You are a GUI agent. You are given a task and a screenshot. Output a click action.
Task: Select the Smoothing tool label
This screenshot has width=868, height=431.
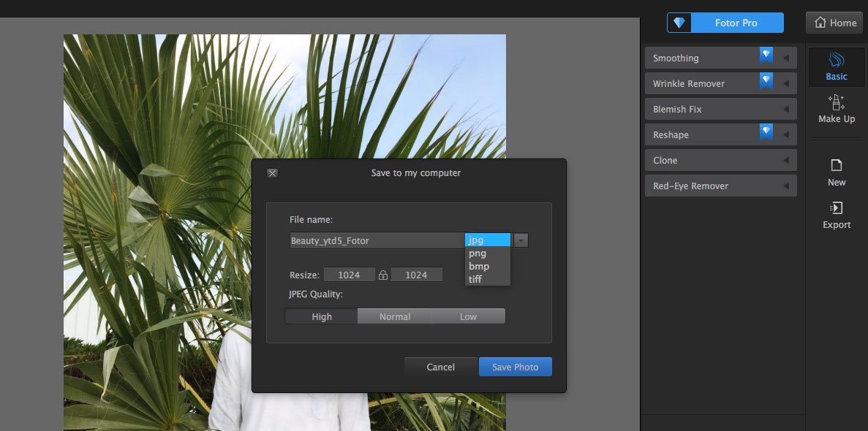676,58
